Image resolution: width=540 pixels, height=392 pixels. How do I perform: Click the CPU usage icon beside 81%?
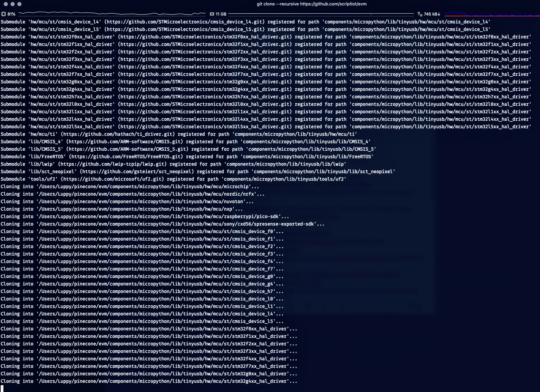coord(4,14)
